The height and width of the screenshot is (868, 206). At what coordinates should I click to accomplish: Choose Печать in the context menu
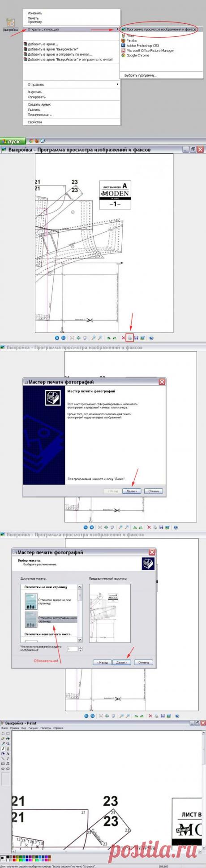tap(33, 18)
